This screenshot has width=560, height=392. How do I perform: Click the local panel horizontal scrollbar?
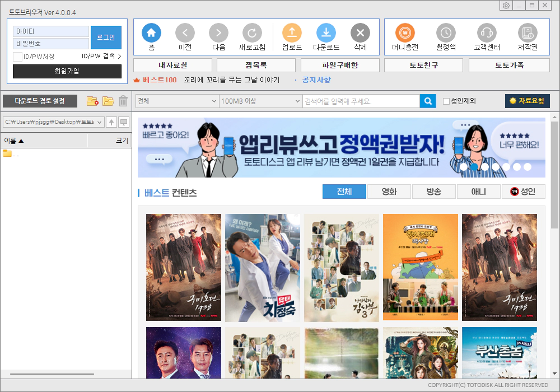click(52, 374)
